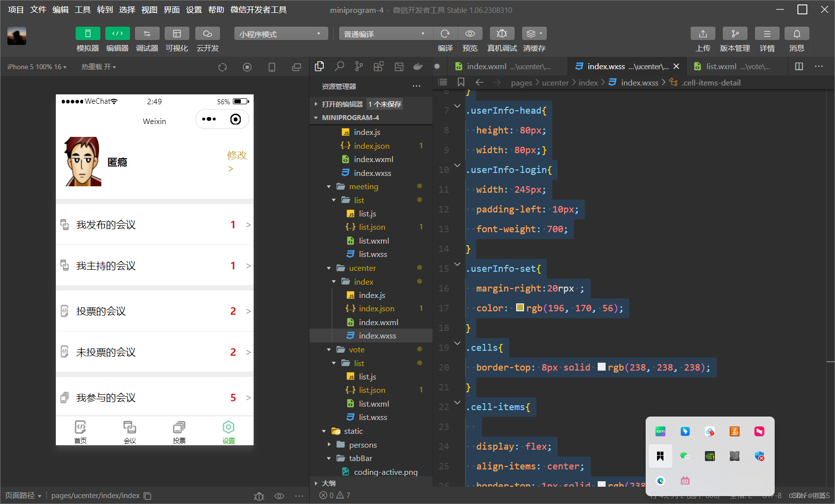The image size is (835, 504).
Task: Navigate back with arrow in editor
Action: click(x=479, y=82)
